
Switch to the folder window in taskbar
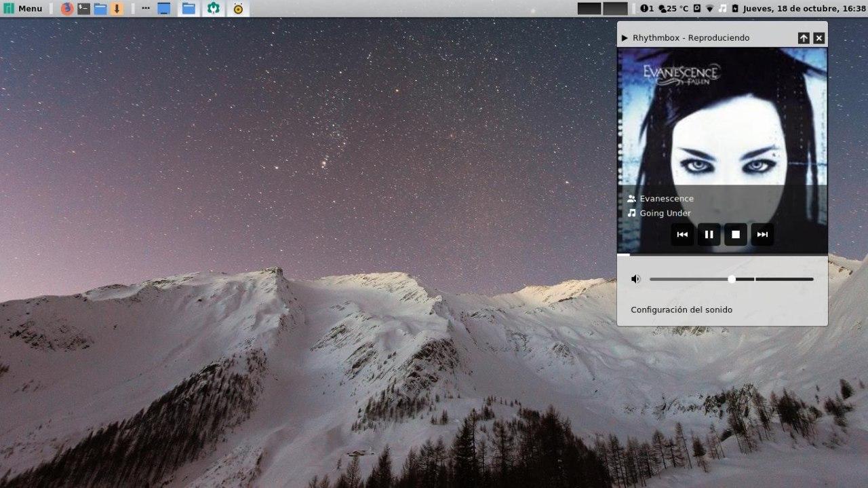[x=189, y=9]
